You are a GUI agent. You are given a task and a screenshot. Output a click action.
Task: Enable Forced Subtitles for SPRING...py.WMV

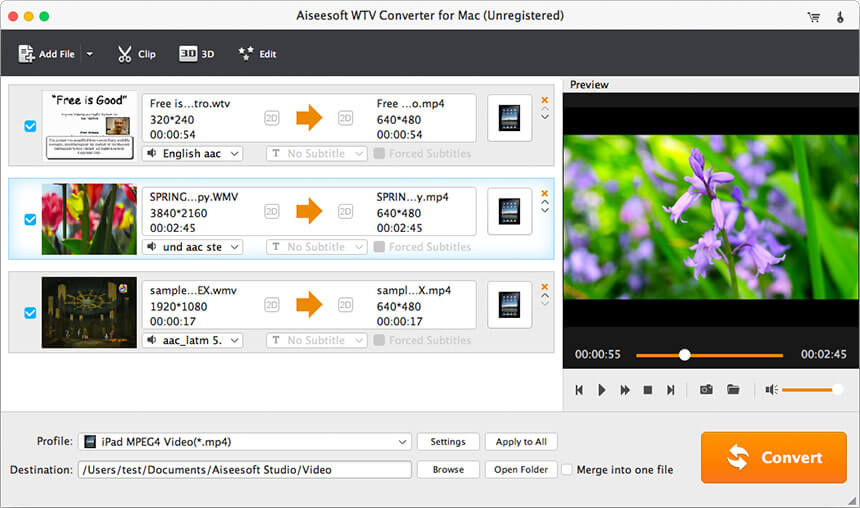[x=379, y=247]
